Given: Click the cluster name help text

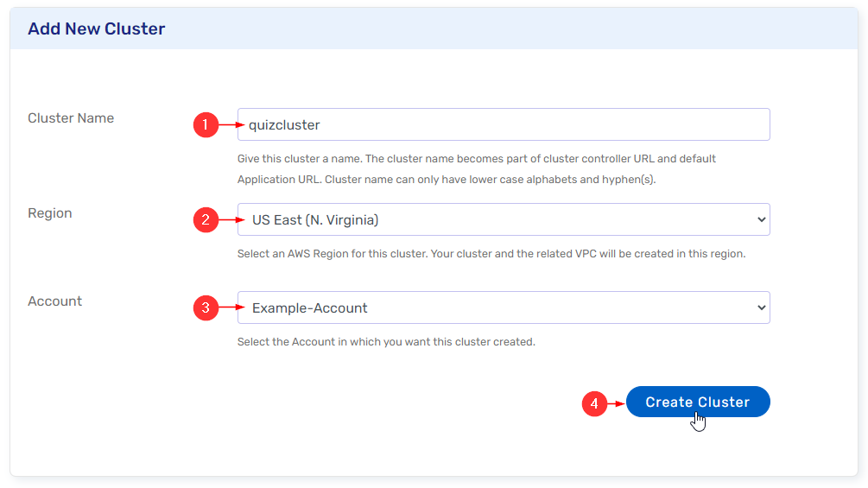Looking at the screenshot, I should click(476, 169).
